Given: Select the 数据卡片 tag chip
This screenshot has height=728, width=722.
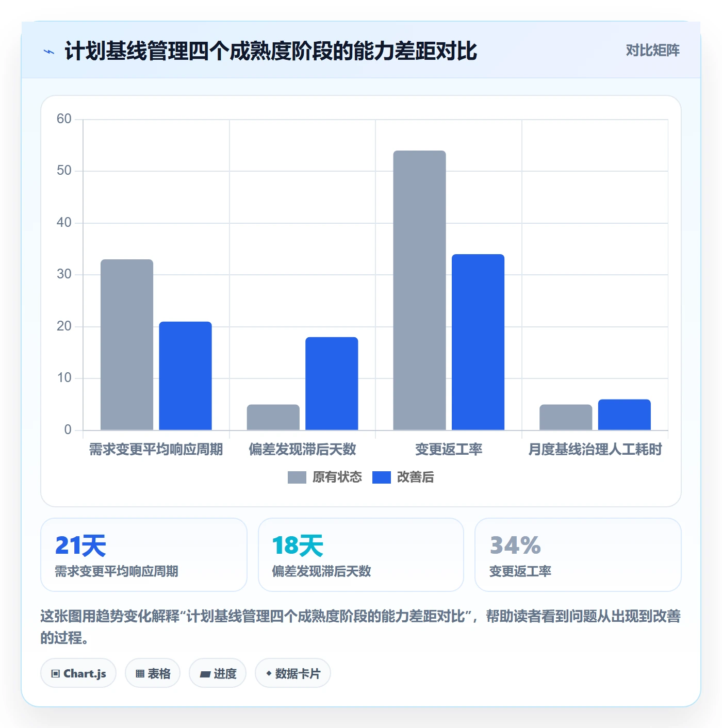Looking at the screenshot, I should coord(293,673).
